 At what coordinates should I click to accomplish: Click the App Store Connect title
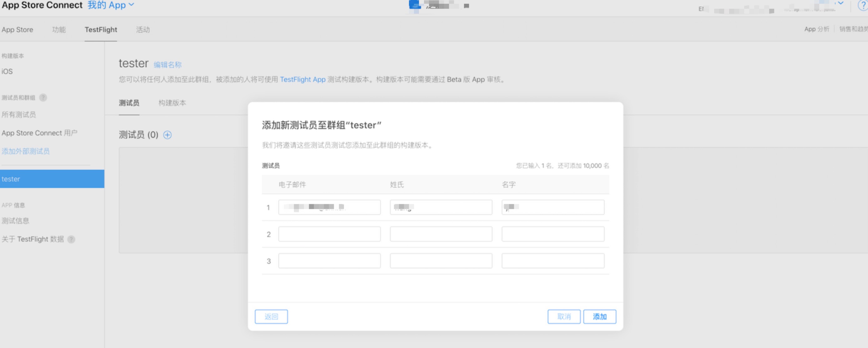click(x=42, y=5)
